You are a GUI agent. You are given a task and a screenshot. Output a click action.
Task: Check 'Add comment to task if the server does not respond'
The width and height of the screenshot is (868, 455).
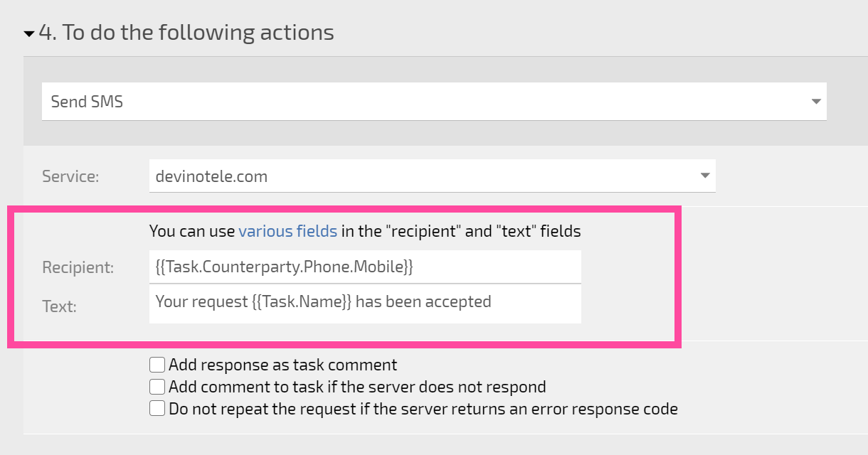coord(157,387)
